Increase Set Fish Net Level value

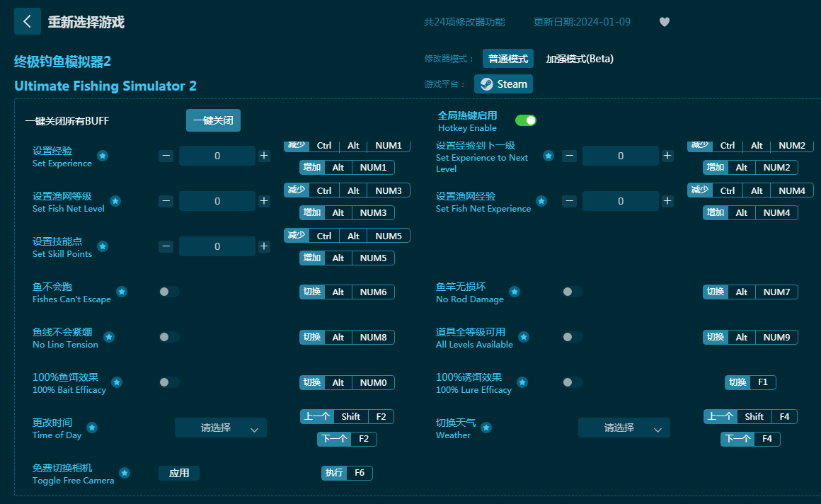pyautogui.click(x=264, y=201)
